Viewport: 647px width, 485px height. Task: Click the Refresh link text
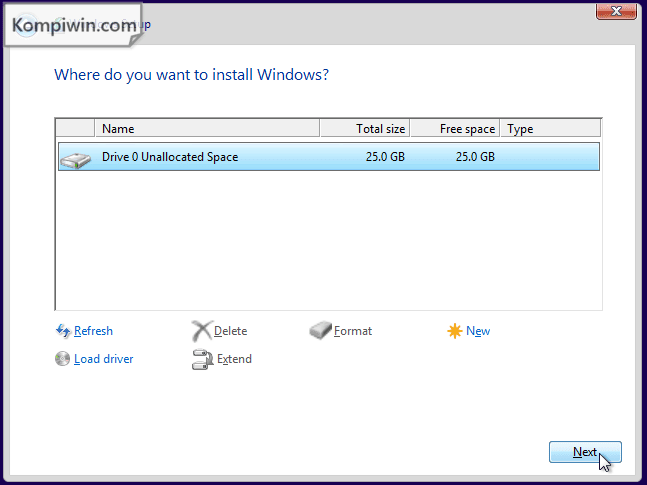coord(93,331)
